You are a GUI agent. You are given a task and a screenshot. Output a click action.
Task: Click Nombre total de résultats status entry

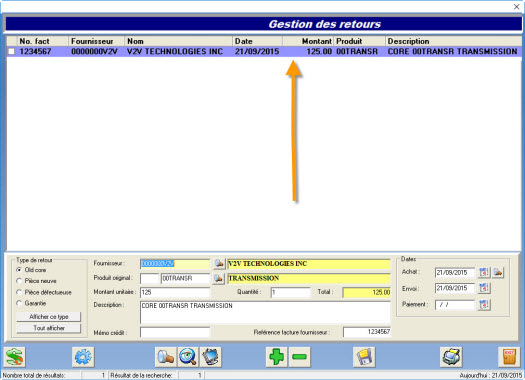(x=34, y=376)
